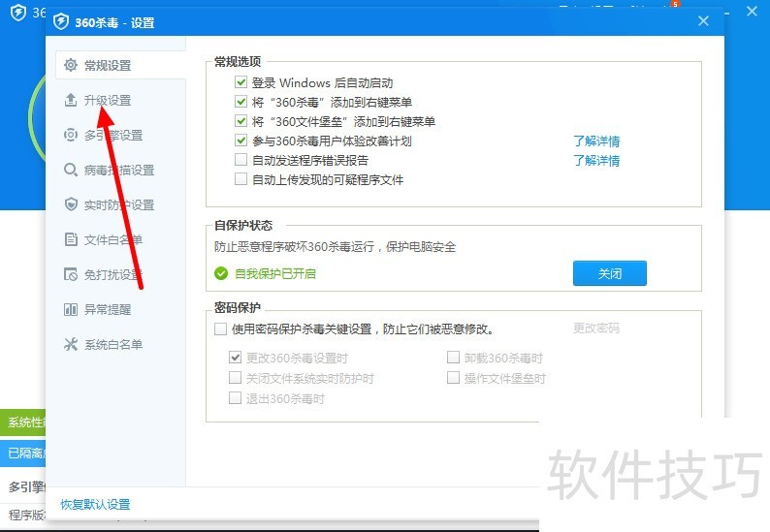The image size is (770, 532).
Task: Open the 常规设置 tab
Action: coord(121,65)
